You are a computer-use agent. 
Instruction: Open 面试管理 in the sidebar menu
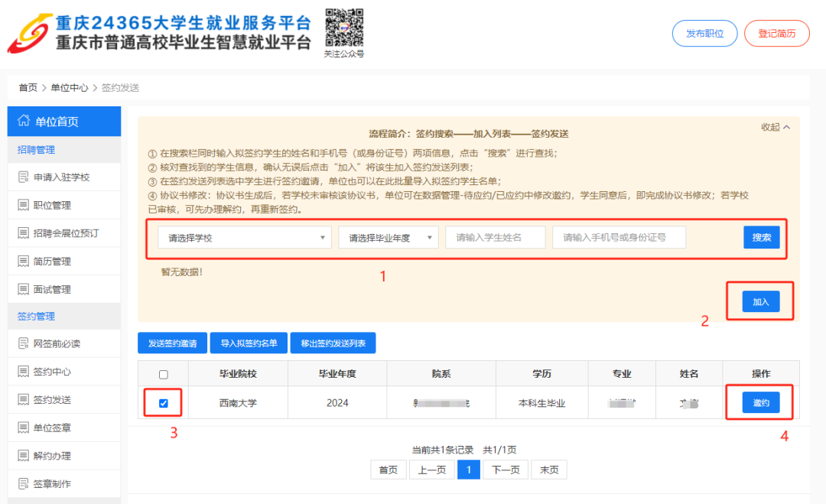coord(52,289)
